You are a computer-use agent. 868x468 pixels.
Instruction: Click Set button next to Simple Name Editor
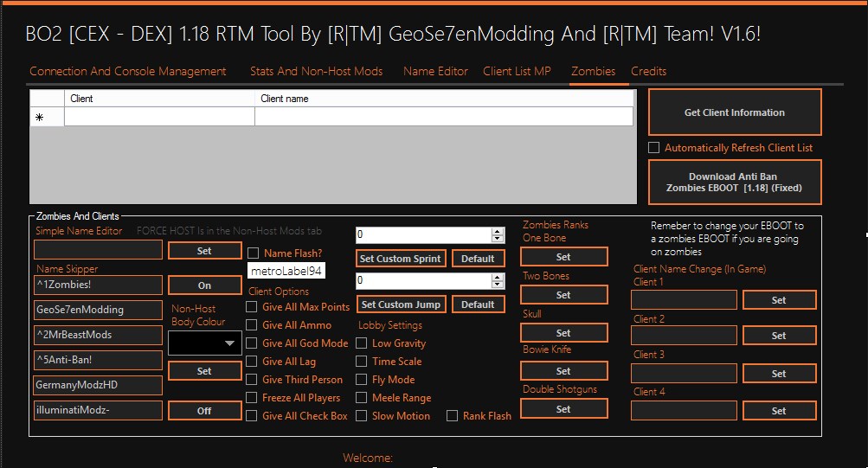[x=204, y=251]
